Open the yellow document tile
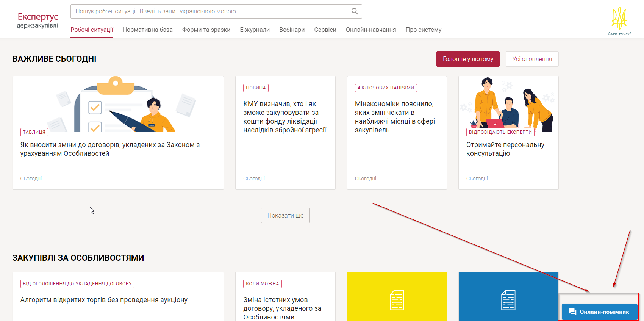This screenshot has width=644, height=321. point(397,296)
